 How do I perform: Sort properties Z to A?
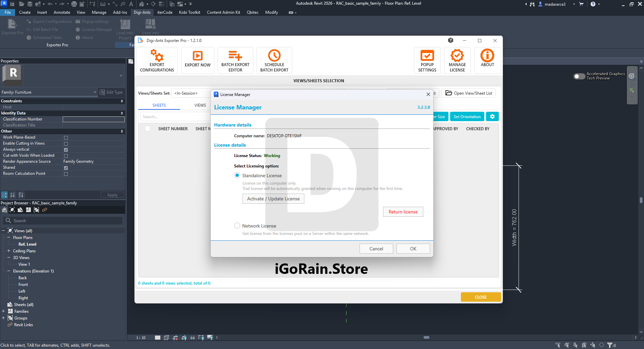coord(21,195)
